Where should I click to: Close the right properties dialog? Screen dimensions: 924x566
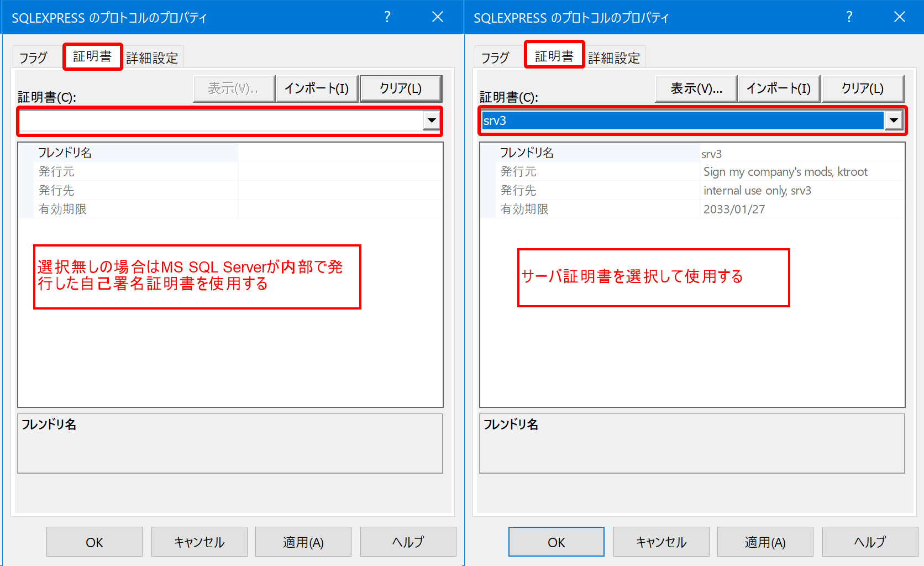pos(900,17)
